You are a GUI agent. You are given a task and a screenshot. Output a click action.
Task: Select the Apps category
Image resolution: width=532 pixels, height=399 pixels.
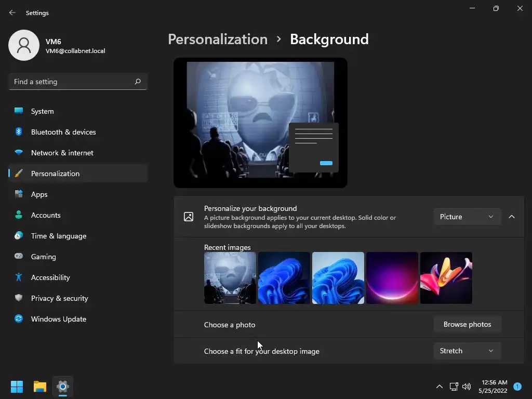pyautogui.click(x=78, y=194)
